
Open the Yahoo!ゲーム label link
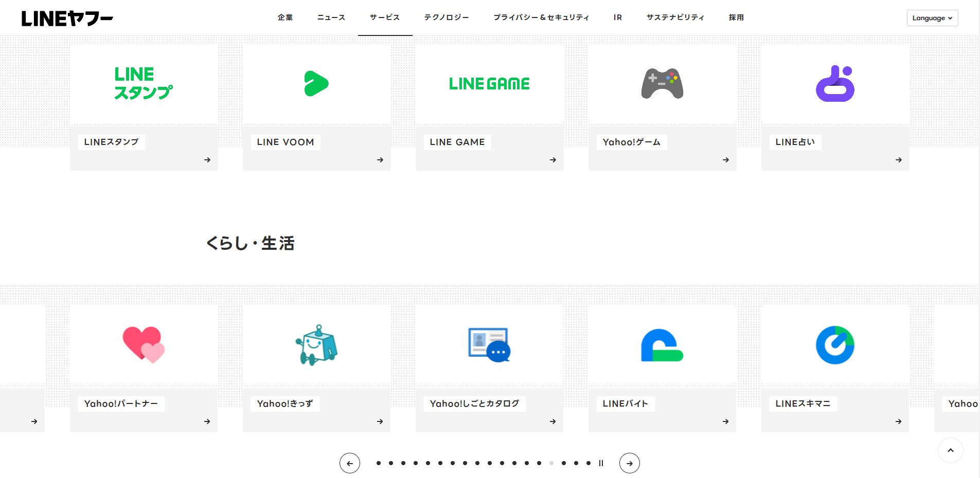coord(632,142)
